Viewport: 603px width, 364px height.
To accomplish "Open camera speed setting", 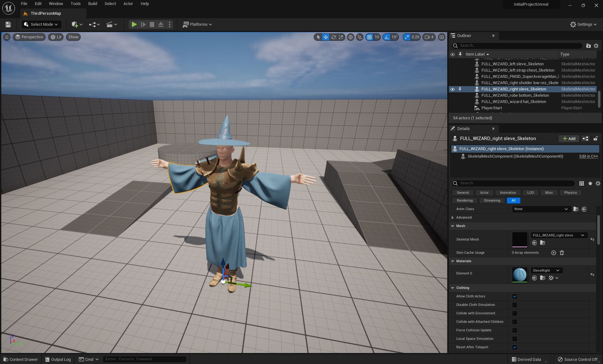I will pyautogui.click(x=429, y=37).
